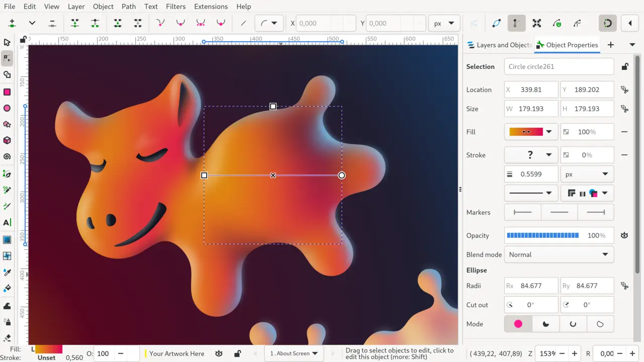Toggle show transformation handles for nodes
Viewport: 644px width, 362px height.
[537, 23]
